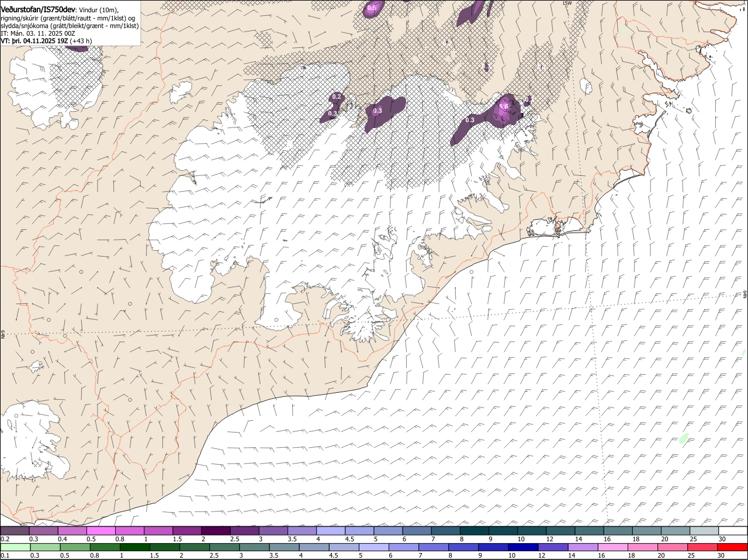
Task: Click the 'Vindur (10m)' label in header
Action: click(x=98, y=10)
